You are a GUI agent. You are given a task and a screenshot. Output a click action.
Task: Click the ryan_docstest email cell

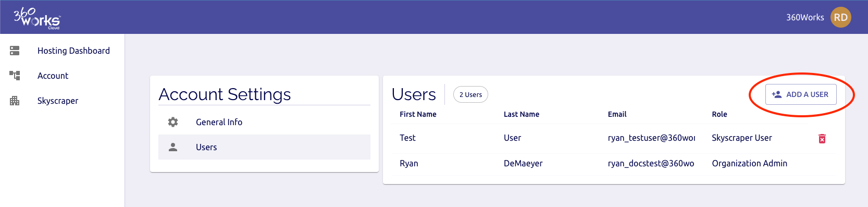[x=651, y=163]
